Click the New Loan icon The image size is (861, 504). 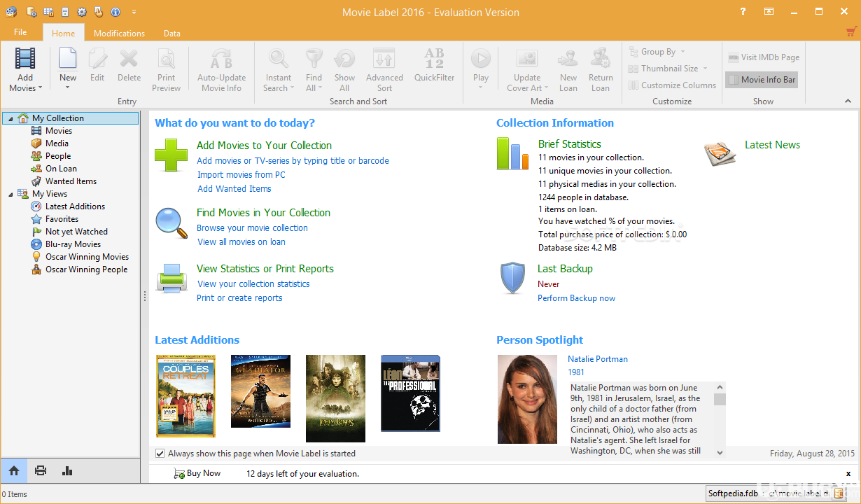pyautogui.click(x=568, y=59)
